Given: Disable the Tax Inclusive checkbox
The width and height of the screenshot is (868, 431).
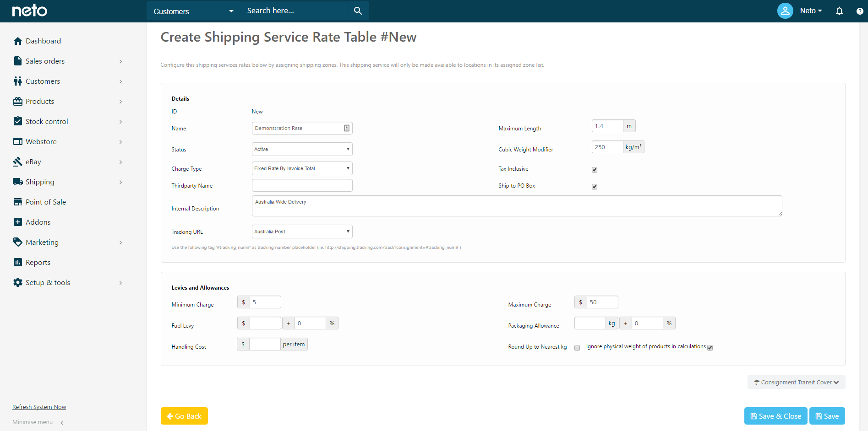Looking at the screenshot, I should coord(594,169).
